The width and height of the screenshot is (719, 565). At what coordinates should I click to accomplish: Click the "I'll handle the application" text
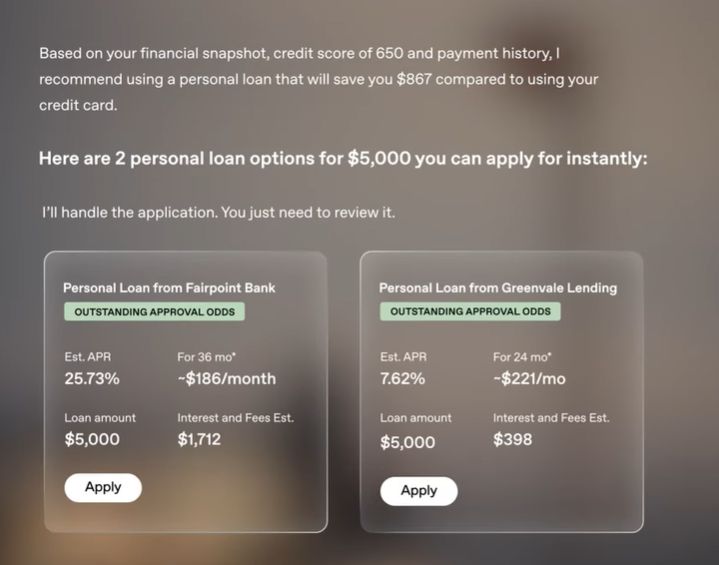point(219,213)
